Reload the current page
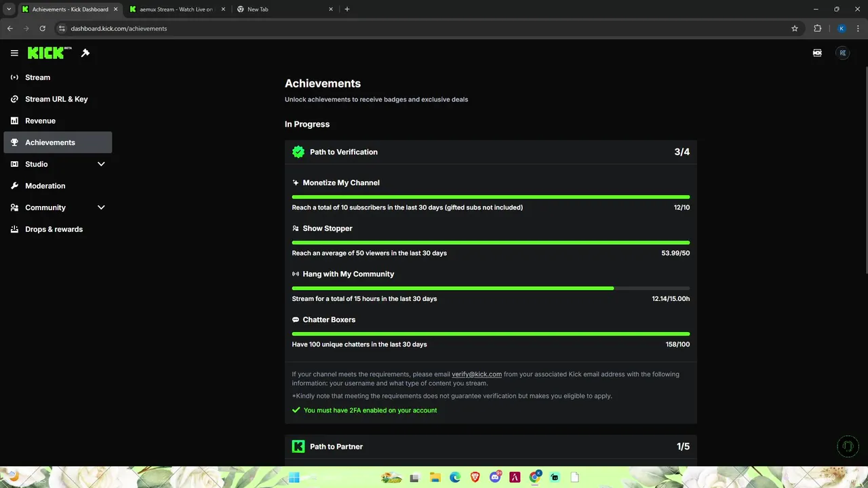The width and height of the screenshot is (868, 488). pyautogui.click(x=42, y=28)
